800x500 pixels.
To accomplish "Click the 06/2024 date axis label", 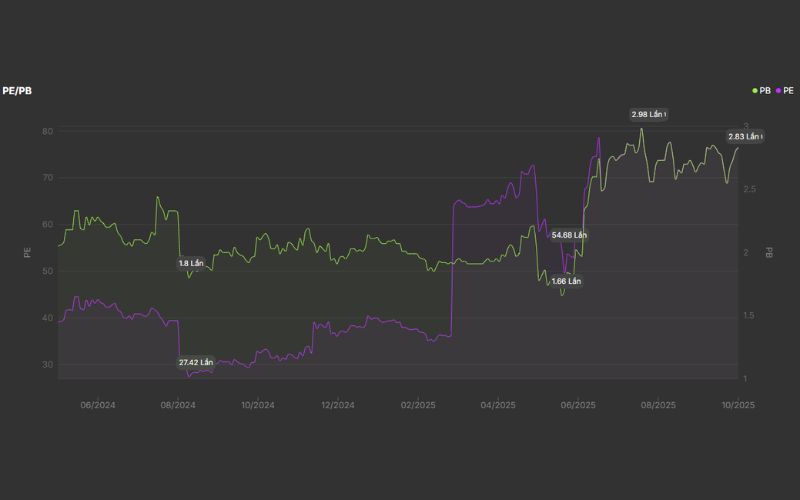I will point(98,405).
